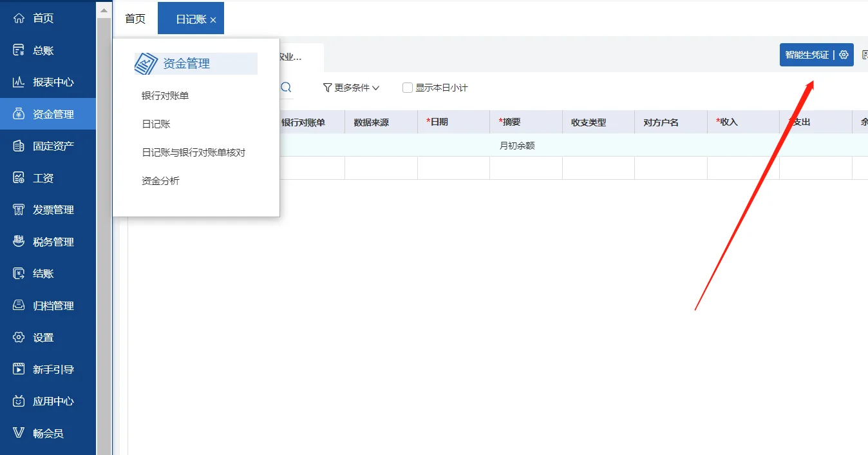The height and width of the screenshot is (455, 868).
Task: Click the sidebar vertical scrollbar
Action: (x=104, y=235)
